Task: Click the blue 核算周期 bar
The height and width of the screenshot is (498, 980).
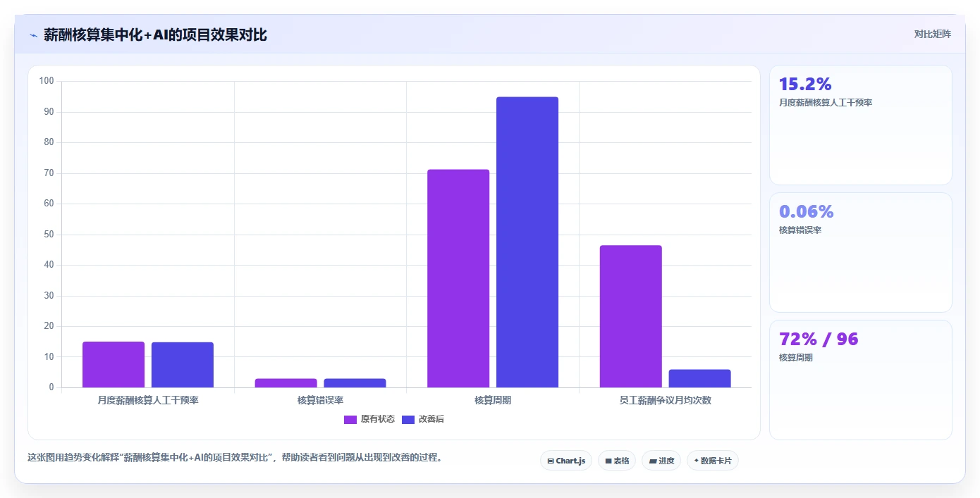Action: (527, 242)
